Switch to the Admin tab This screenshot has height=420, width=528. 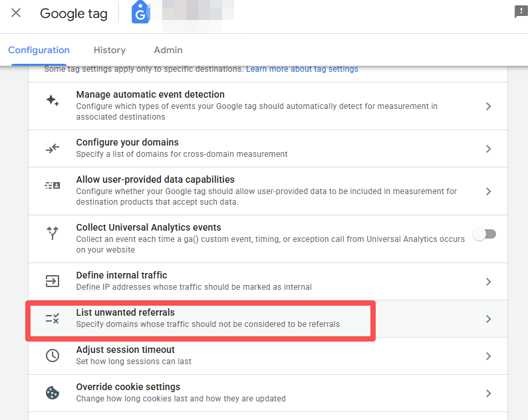[168, 50]
